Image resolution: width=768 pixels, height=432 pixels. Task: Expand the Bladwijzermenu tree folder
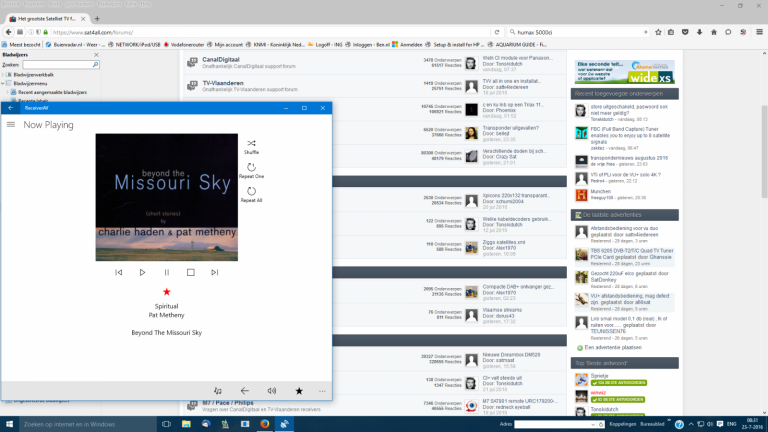[6, 84]
